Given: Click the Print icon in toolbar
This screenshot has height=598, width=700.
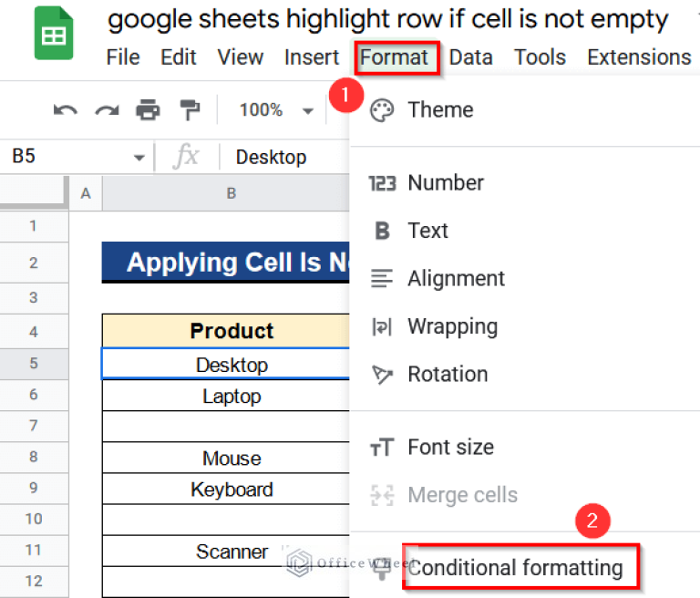Looking at the screenshot, I should pyautogui.click(x=148, y=110).
